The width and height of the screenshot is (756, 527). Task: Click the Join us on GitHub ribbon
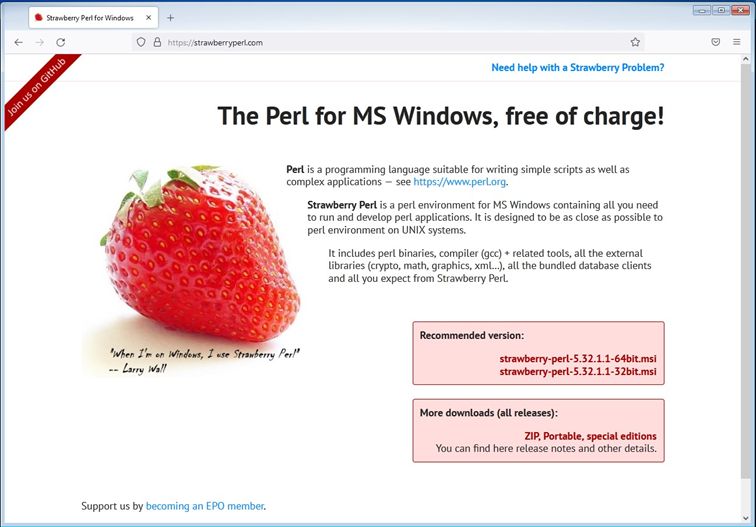(x=37, y=87)
